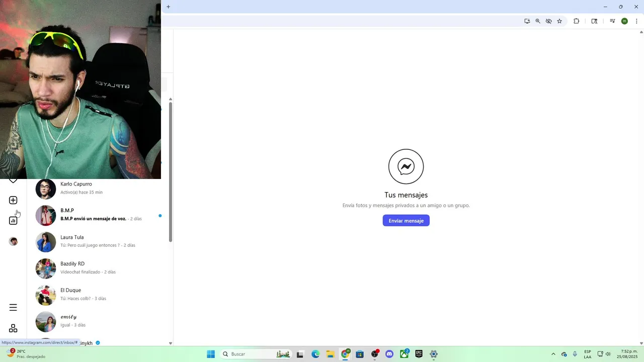The width and height of the screenshot is (644, 362).
Task: Switch to Chrome on the taskbar
Action: pos(345,354)
